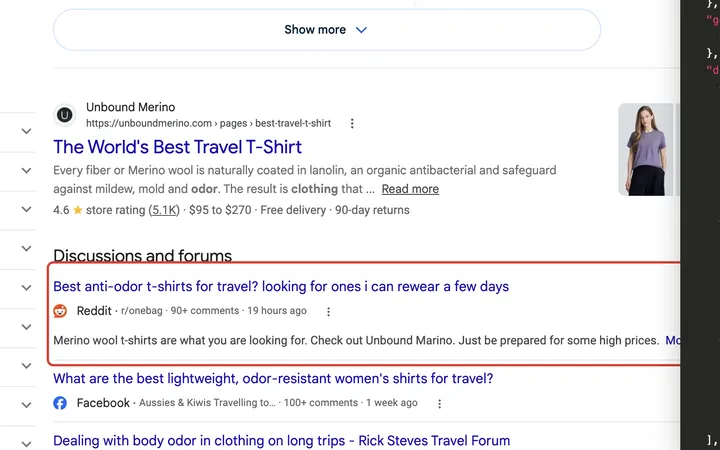
Task: Click the Unbound Merino site name
Action: click(130, 107)
